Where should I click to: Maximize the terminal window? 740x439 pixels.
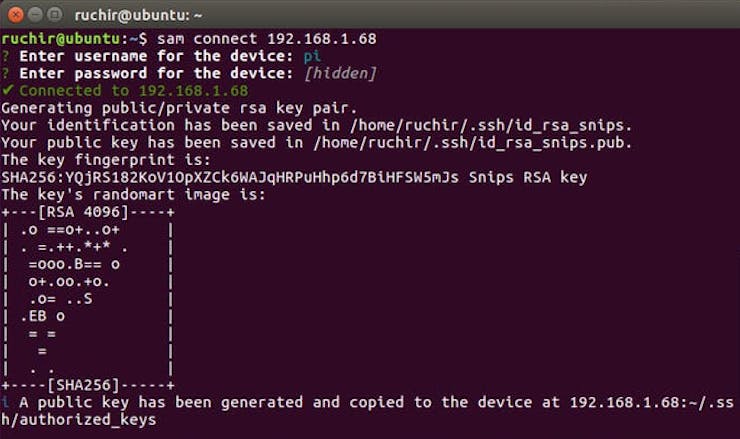(x=55, y=15)
